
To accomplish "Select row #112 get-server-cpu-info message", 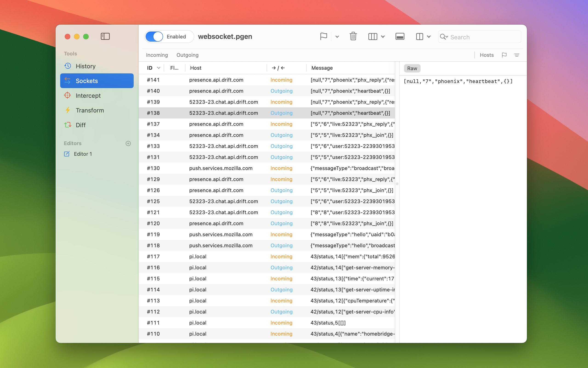I will (266, 311).
